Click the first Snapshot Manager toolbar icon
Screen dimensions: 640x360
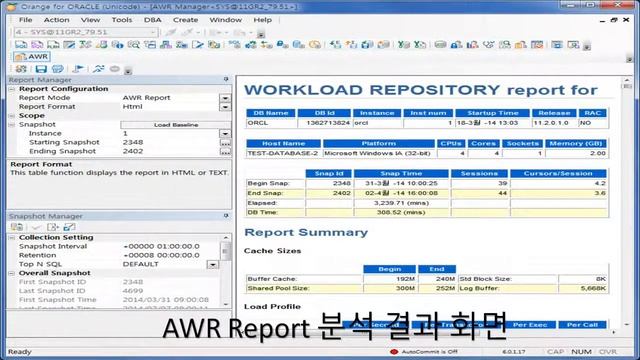tap(17, 227)
